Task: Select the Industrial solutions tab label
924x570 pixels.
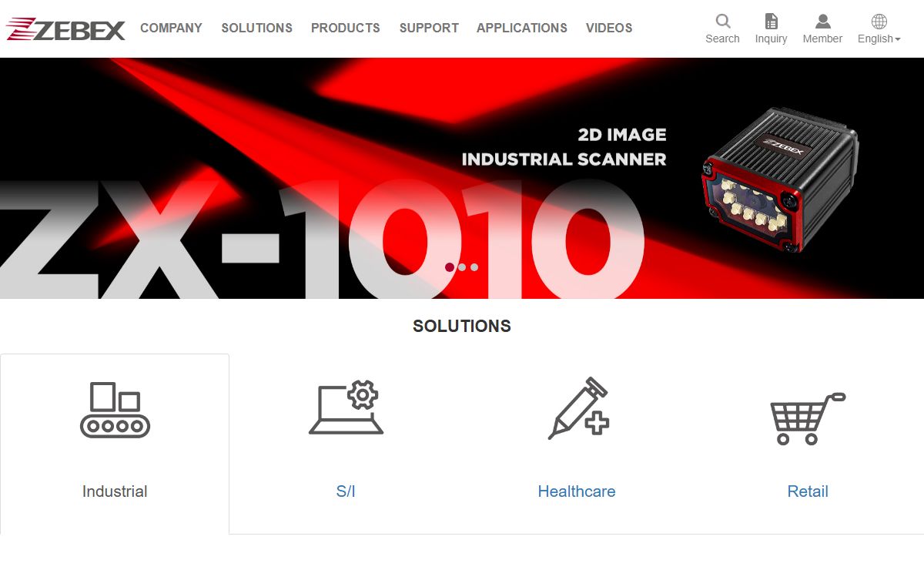Action: click(115, 491)
